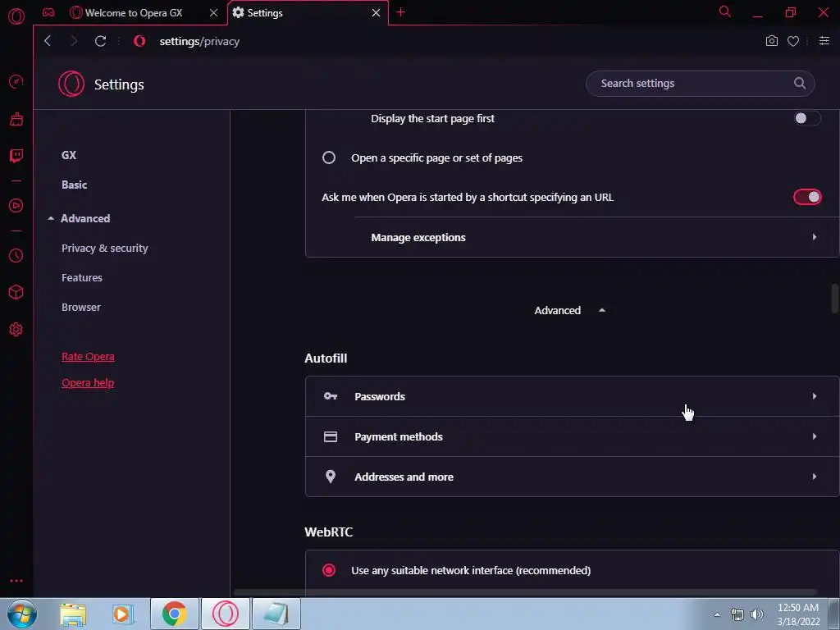Collapse the Advanced section in main content

(569, 310)
